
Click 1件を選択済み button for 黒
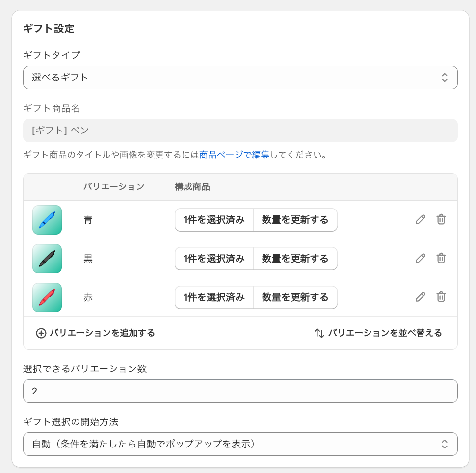tap(214, 259)
